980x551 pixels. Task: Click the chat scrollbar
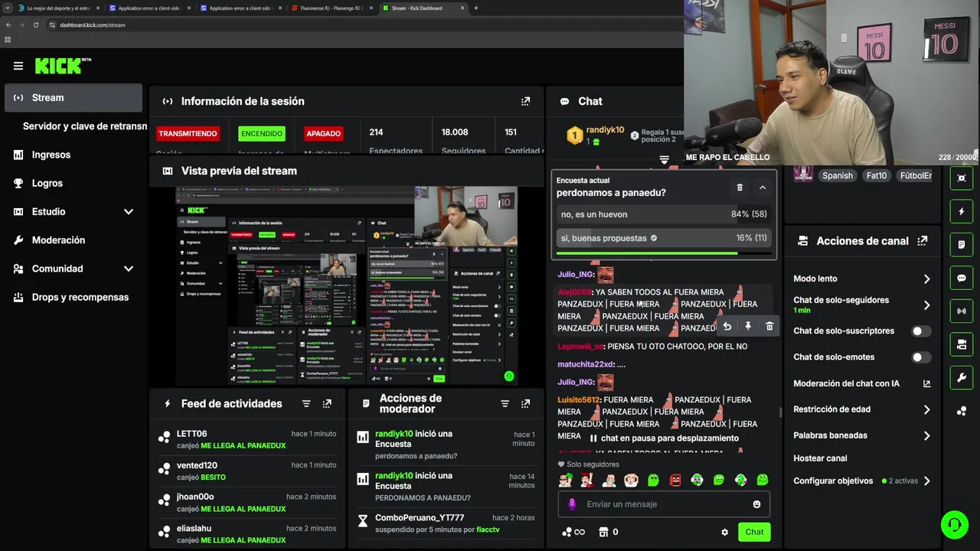point(780,412)
